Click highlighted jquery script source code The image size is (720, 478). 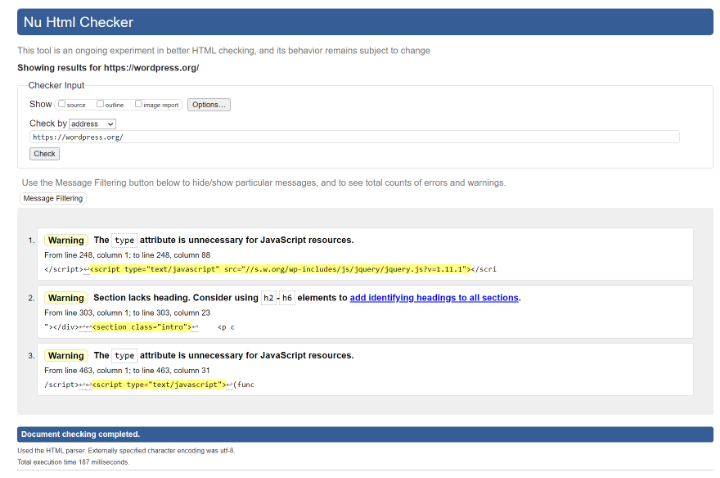pyautogui.click(x=280, y=269)
